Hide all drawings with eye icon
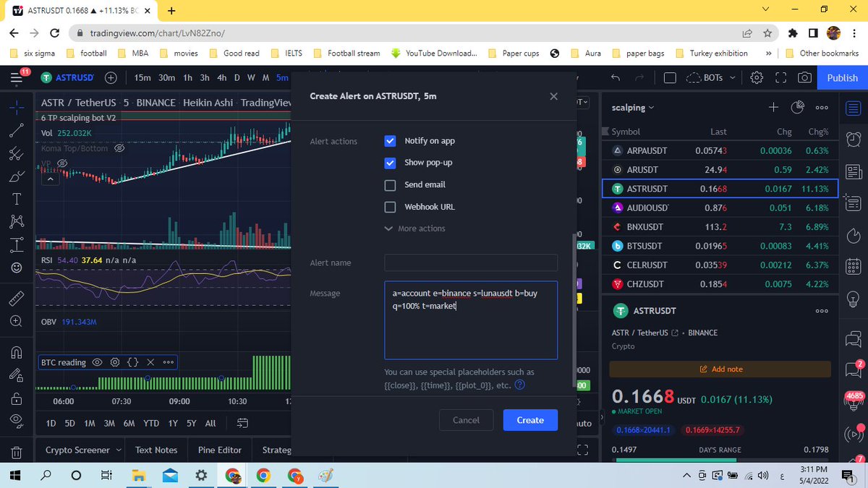Screen dimensions: 868x488 click(16, 421)
